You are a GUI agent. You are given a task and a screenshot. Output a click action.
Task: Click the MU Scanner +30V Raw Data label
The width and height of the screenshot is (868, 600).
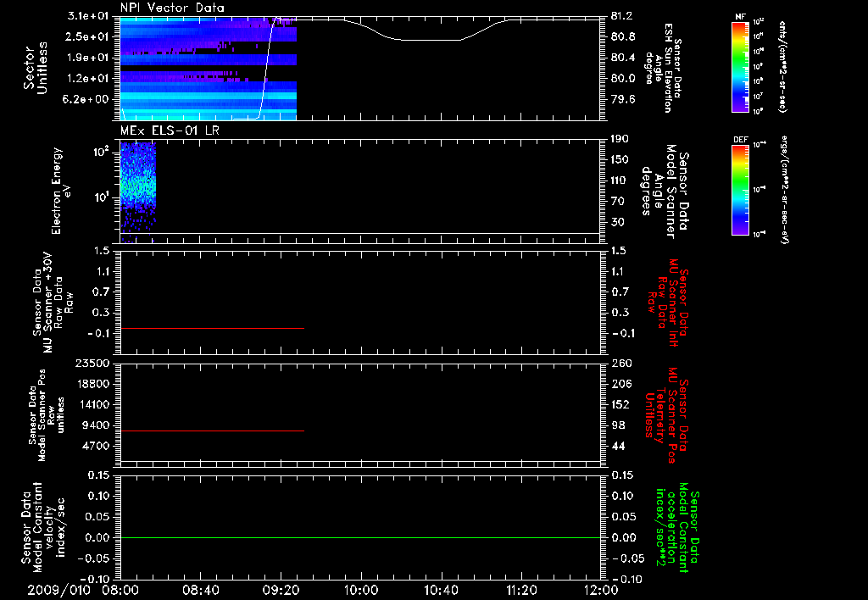[x=53, y=303]
